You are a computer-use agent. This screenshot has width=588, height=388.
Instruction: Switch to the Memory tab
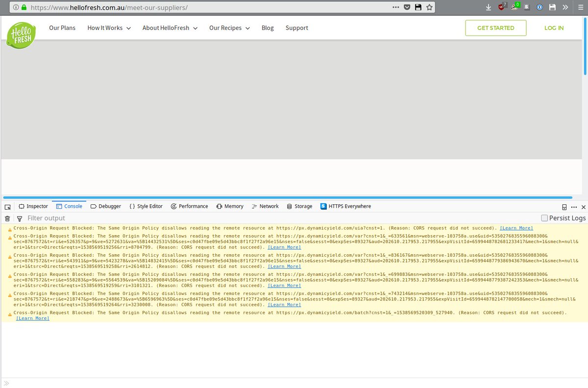coord(230,206)
